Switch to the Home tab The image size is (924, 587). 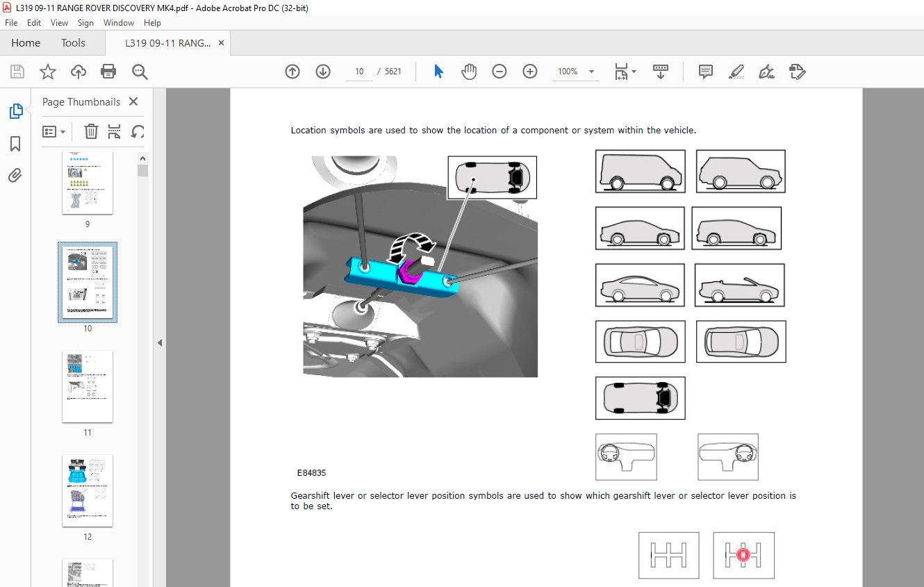click(26, 43)
